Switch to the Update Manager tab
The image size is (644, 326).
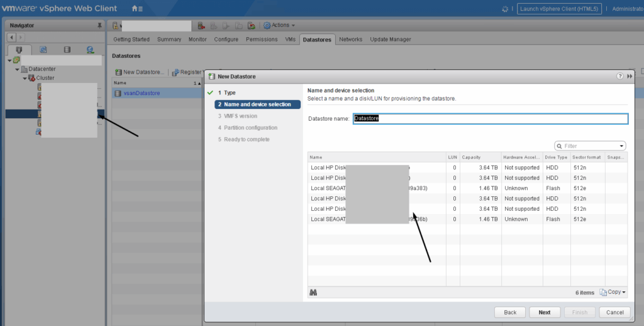pyautogui.click(x=391, y=40)
